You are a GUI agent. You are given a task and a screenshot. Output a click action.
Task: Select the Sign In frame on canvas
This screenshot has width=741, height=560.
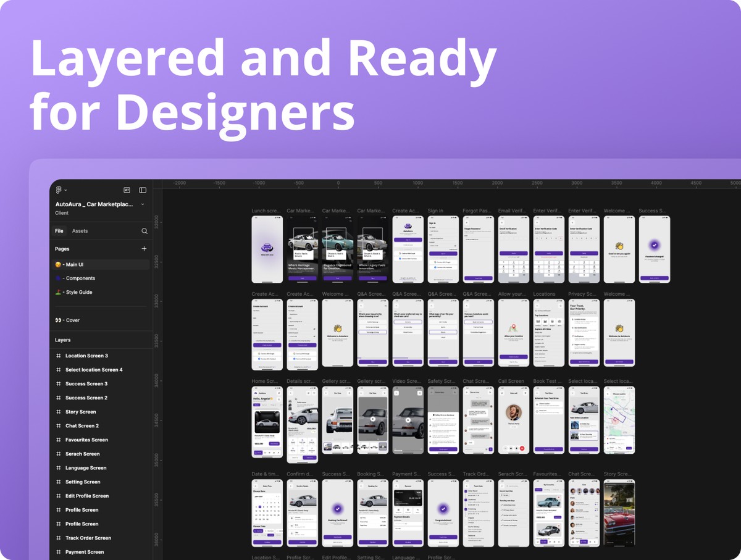coord(443,249)
